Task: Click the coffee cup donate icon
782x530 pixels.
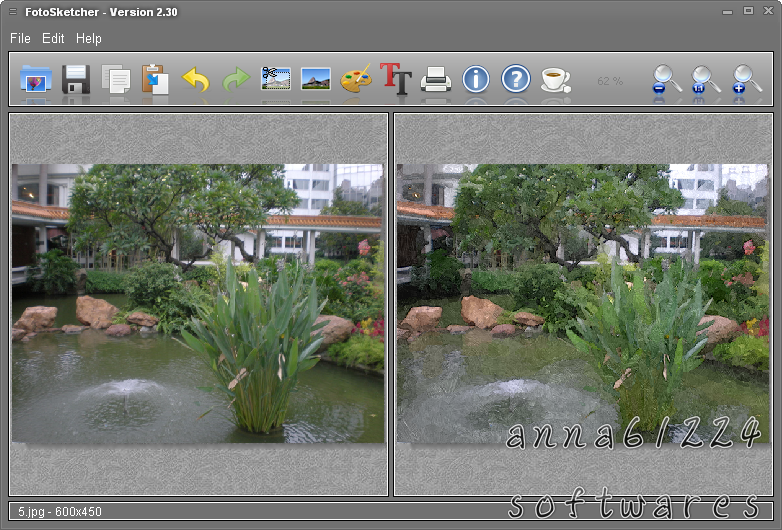Action: coord(556,79)
